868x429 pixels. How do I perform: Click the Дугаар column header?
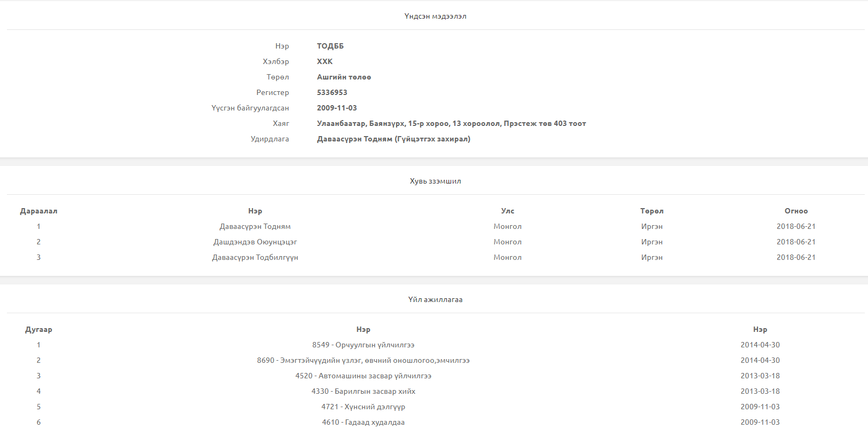[38, 330]
